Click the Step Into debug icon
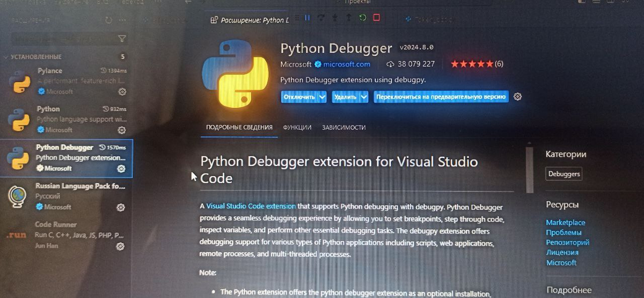This screenshot has width=644, height=298. (x=335, y=18)
